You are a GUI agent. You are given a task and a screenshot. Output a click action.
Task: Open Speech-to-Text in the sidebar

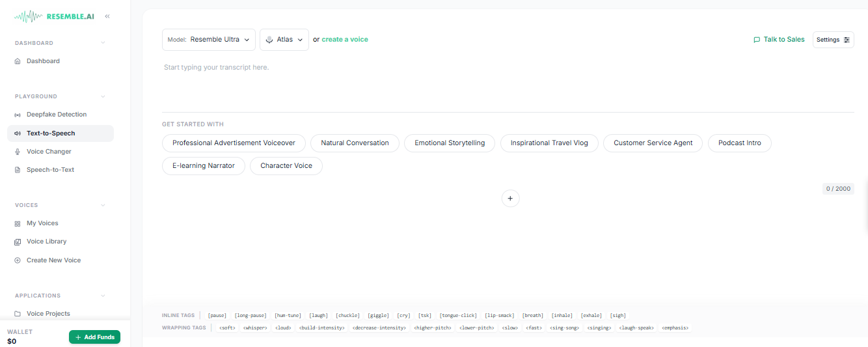click(x=50, y=170)
